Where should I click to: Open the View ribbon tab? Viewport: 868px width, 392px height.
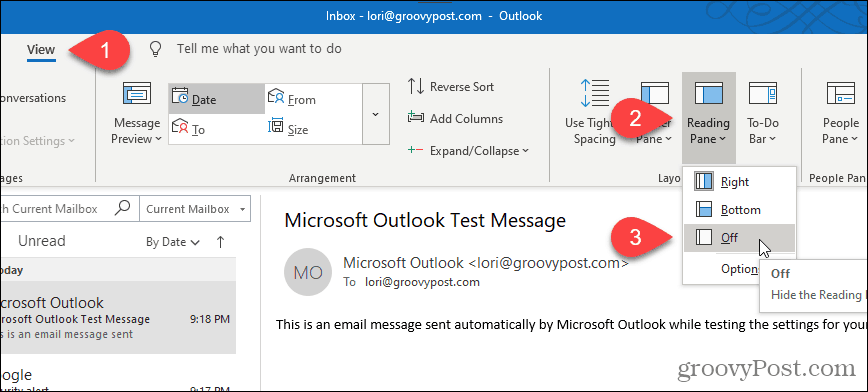[41, 49]
